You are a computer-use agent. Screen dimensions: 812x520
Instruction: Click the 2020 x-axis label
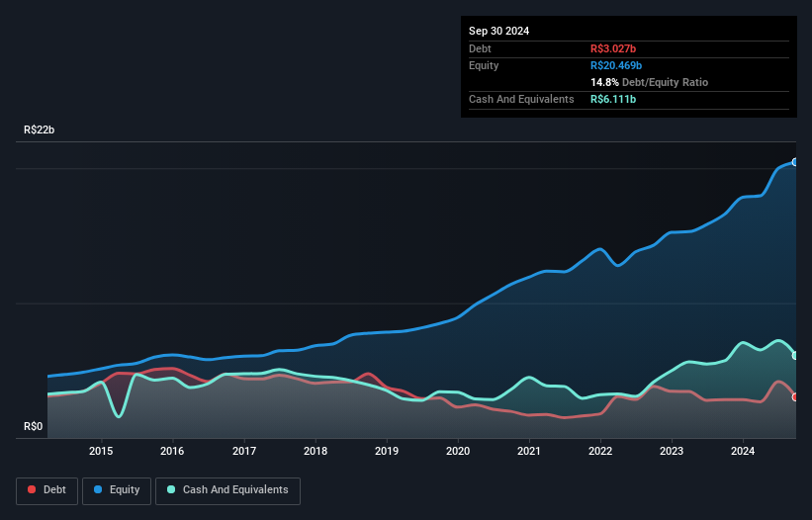click(x=458, y=451)
